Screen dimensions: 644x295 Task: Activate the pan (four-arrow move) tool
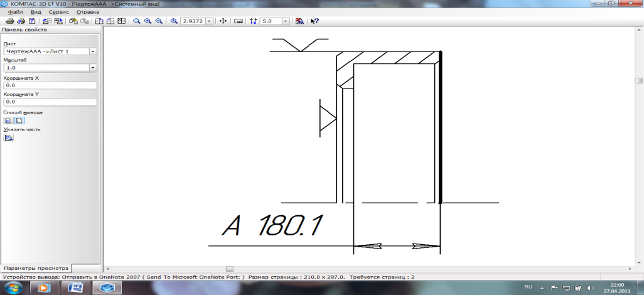coord(223,21)
